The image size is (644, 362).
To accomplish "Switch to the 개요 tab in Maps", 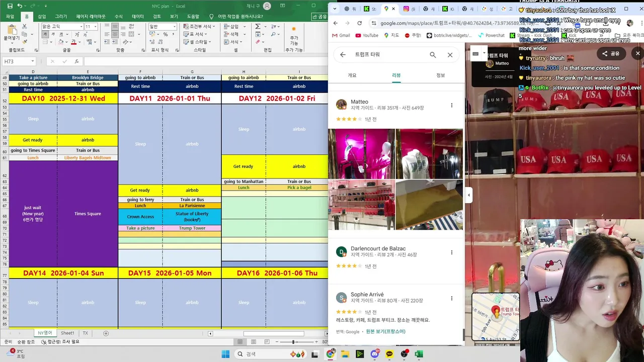I will point(352,75).
